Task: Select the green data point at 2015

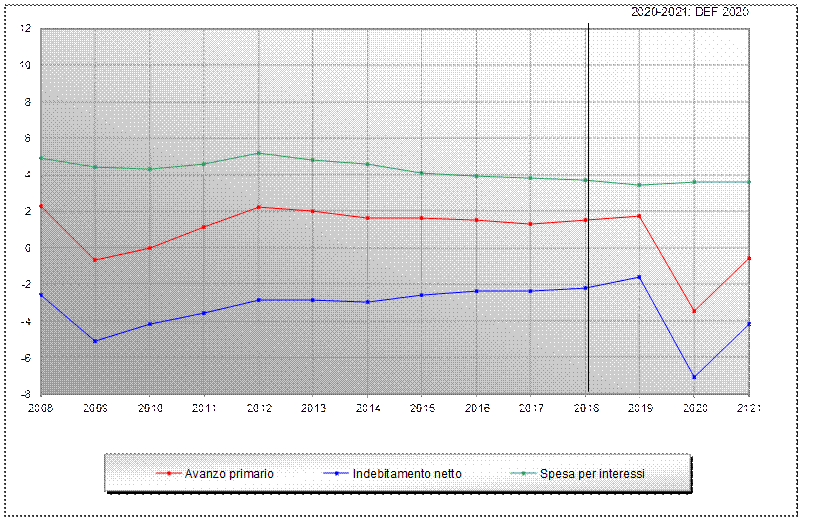Action: pos(422,173)
